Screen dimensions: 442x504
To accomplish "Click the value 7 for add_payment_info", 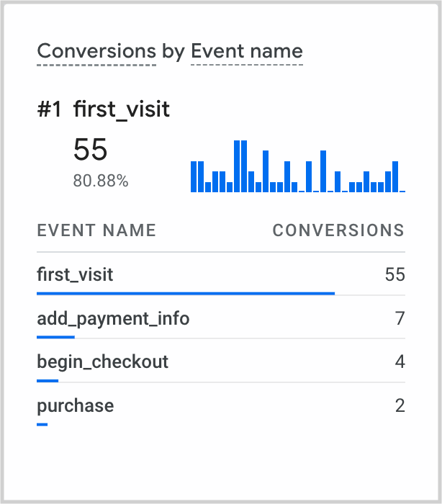I will pyautogui.click(x=400, y=318).
